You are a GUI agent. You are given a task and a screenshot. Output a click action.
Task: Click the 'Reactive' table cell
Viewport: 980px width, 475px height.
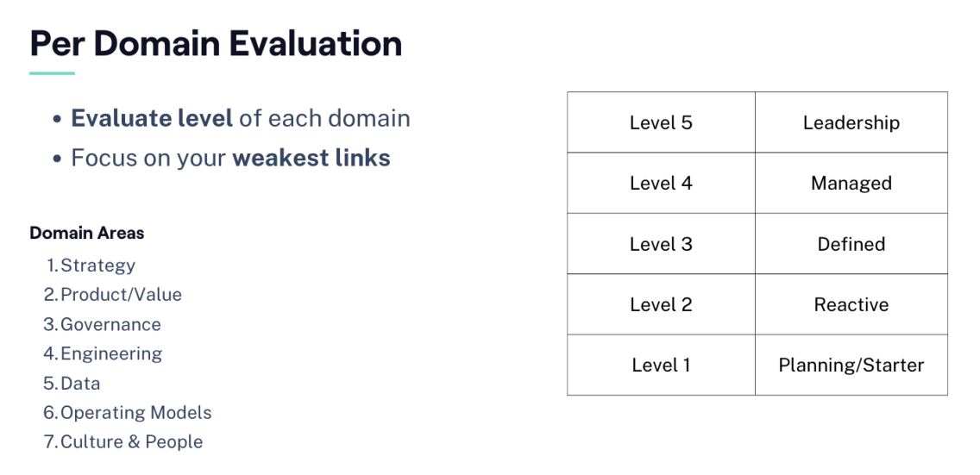coord(851,304)
